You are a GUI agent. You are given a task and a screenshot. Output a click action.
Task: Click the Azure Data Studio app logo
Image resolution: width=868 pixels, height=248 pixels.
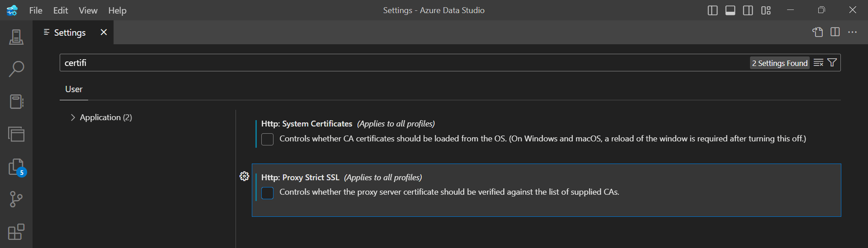point(12,10)
